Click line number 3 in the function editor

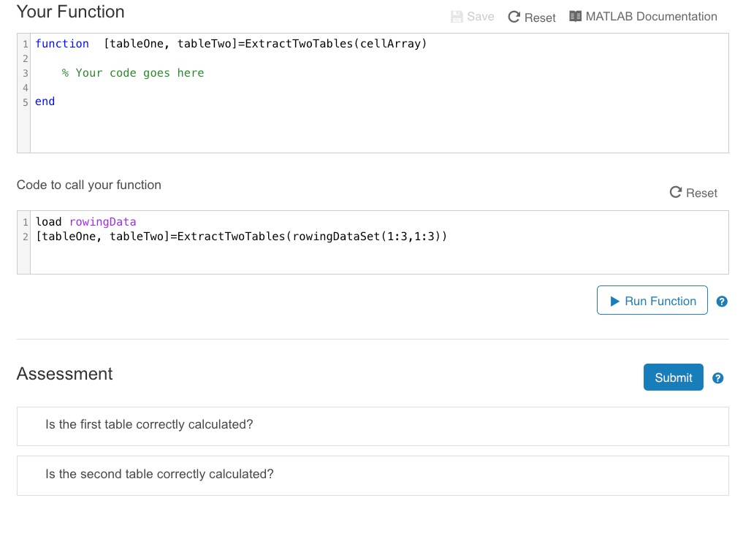click(25, 72)
